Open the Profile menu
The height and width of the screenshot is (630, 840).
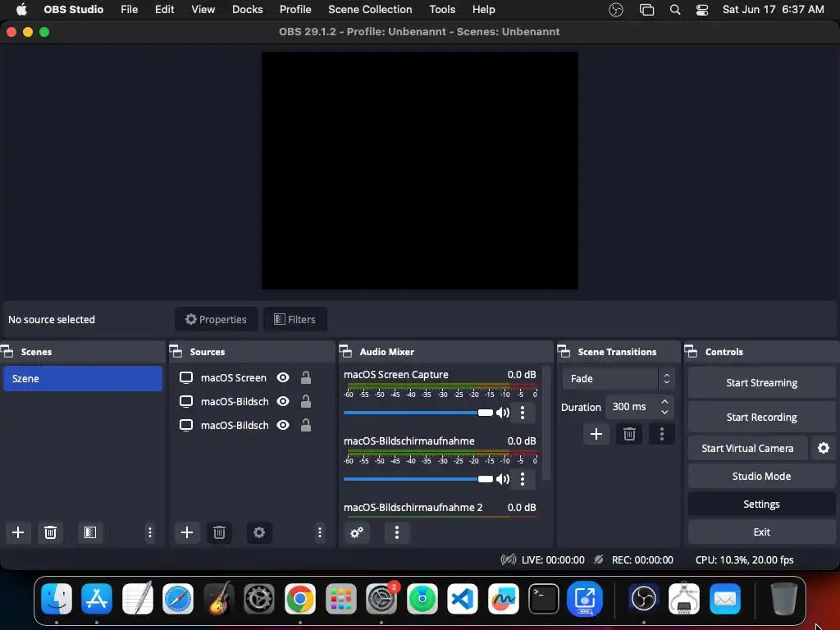pos(295,10)
